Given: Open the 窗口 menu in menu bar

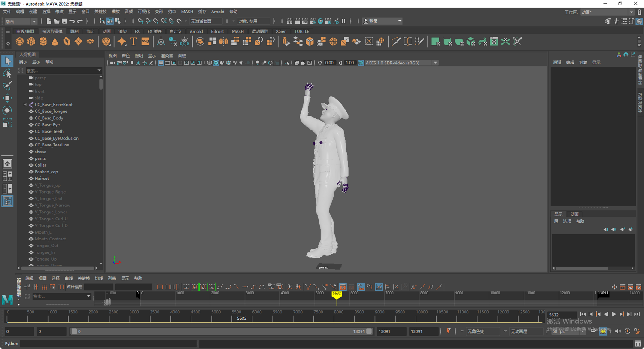Looking at the screenshot, I should point(85,12).
